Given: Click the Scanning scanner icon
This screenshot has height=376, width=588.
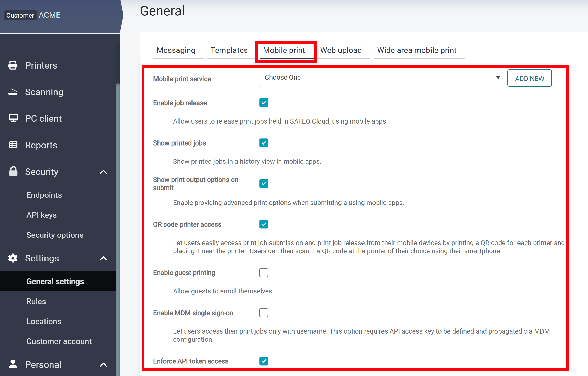Looking at the screenshot, I should click(13, 92).
